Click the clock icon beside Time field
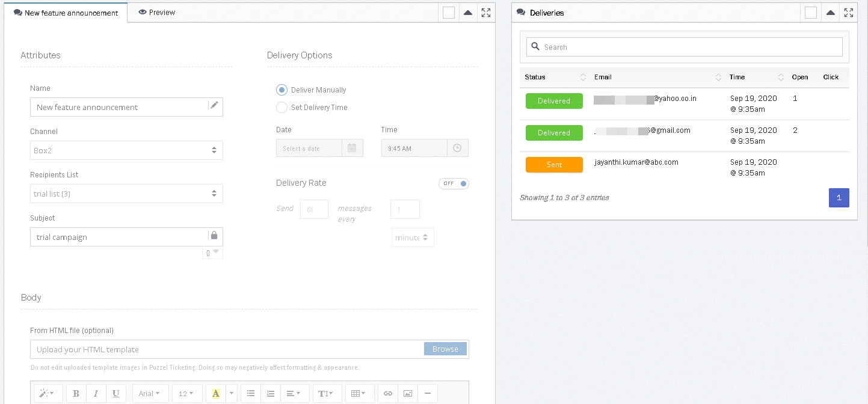The width and height of the screenshot is (868, 404). [x=457, y=148]
